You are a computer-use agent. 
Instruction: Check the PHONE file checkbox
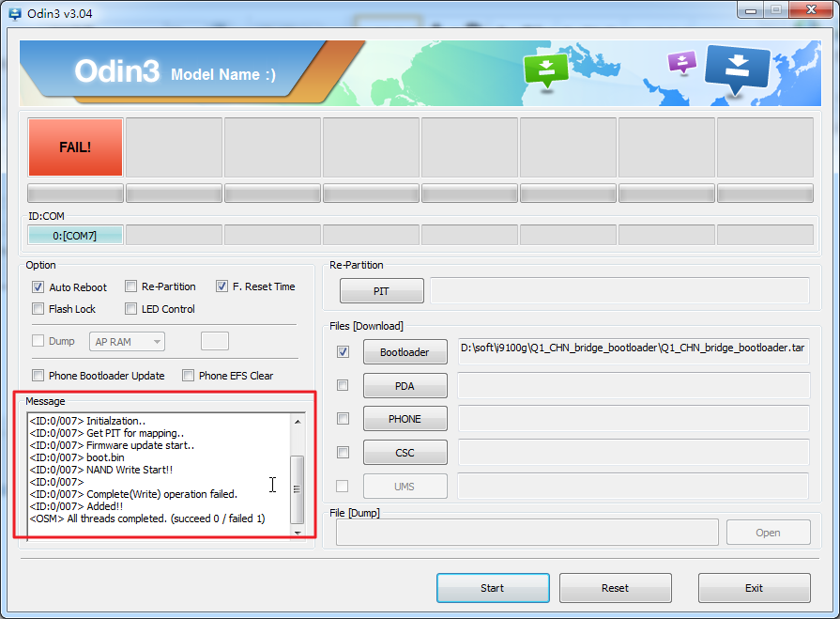343,419
